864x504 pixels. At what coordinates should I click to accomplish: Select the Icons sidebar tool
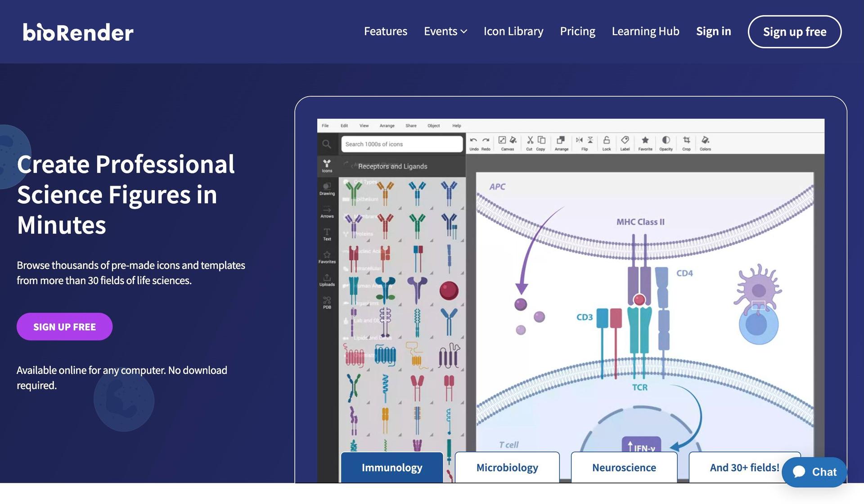tap(327, 166)
